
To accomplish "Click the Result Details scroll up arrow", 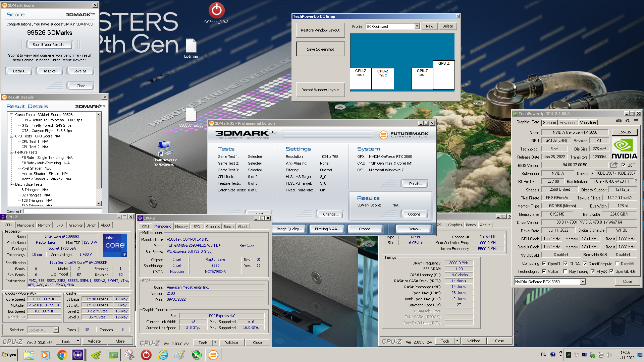I will coord(99,115).
